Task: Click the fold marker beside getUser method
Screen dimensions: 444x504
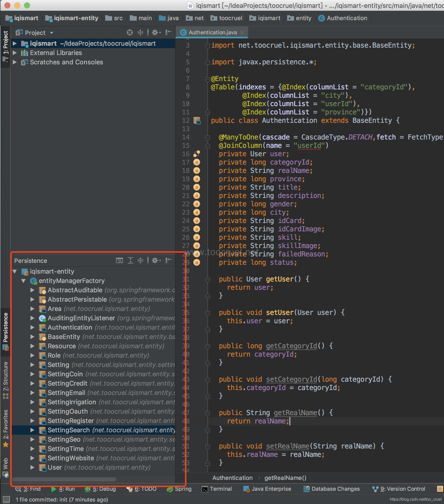Action: 208,279
